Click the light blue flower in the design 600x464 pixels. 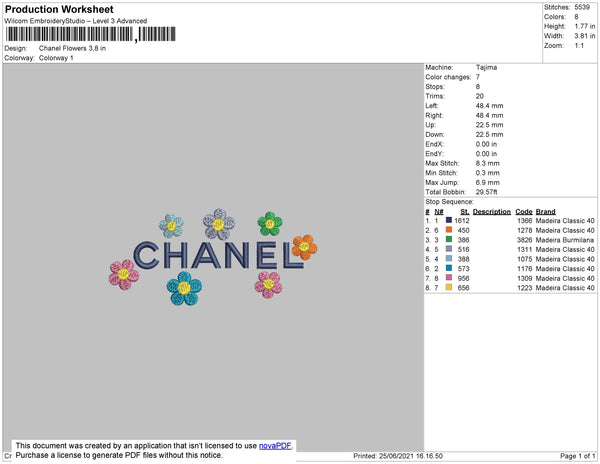point(171,226)
